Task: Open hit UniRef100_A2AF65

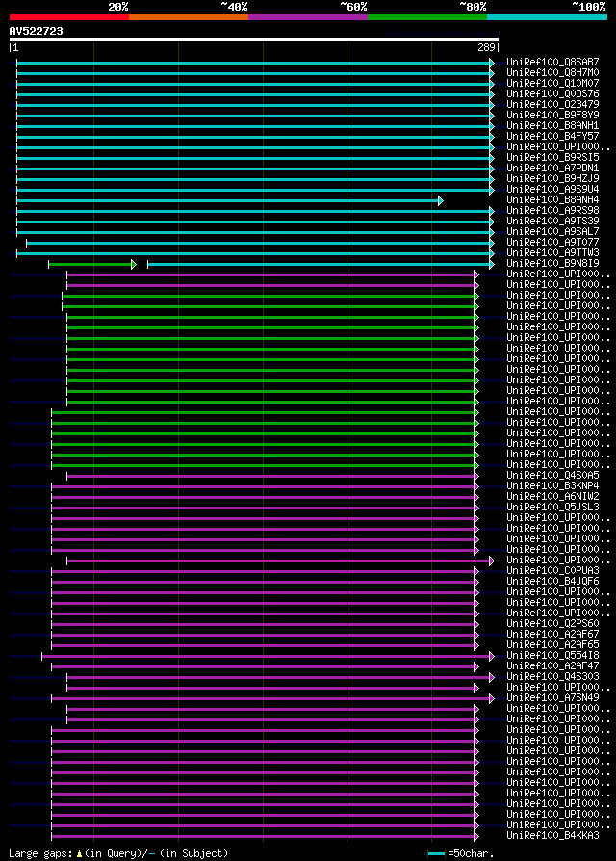Action: [552, 644]
